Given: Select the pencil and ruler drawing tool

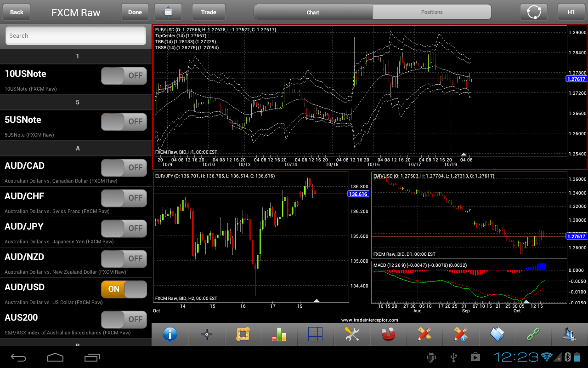Looking at the screenshot, I should (x=424, y=334).
